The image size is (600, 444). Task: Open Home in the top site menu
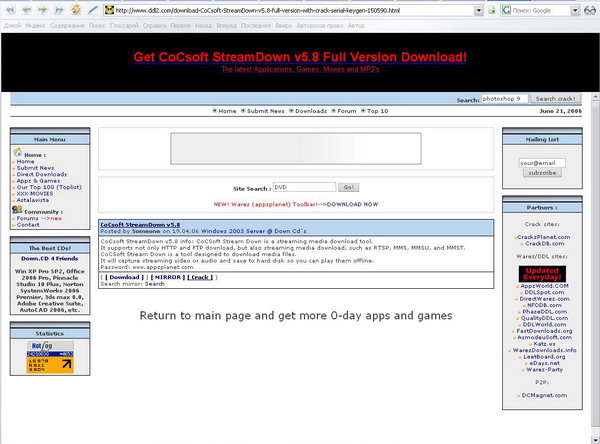coord(227,111)
